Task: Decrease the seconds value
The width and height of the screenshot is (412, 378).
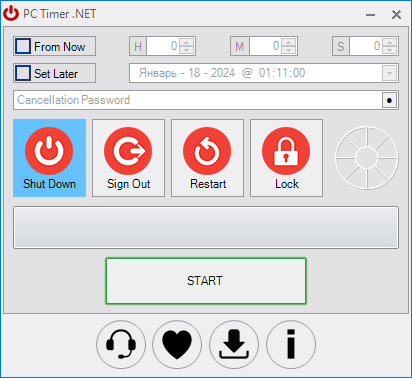Action: 390,50
